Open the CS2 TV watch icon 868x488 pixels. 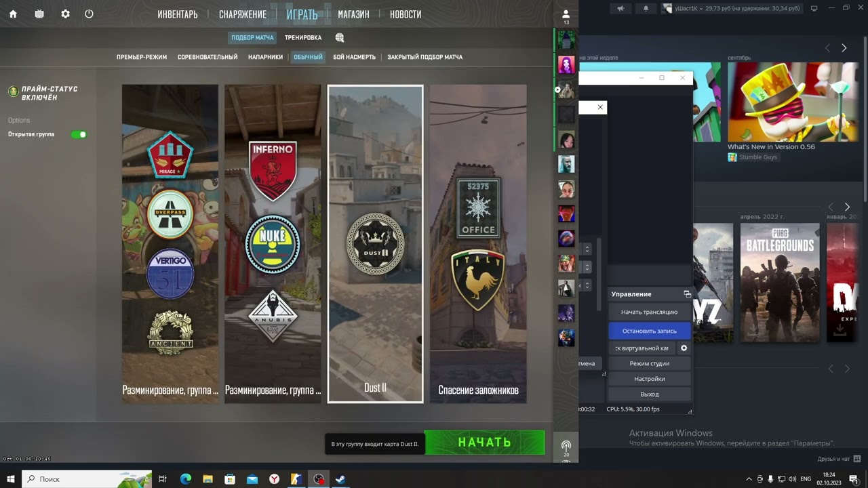coord(39,14)
